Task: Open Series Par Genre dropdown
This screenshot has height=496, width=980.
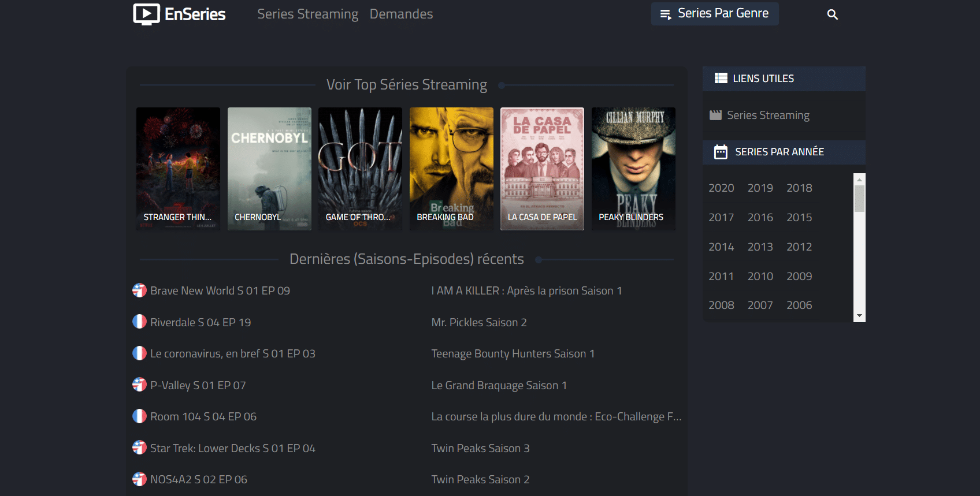Action: (715, 14)
